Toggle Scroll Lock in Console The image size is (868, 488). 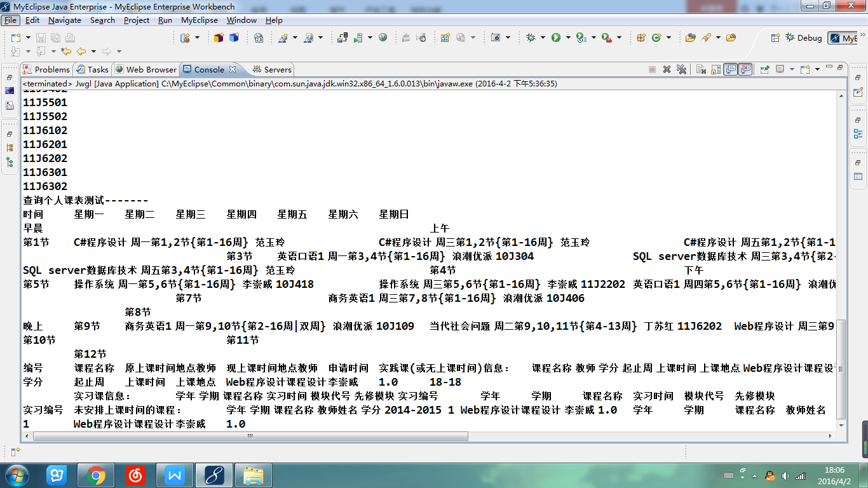pos(716,69)
